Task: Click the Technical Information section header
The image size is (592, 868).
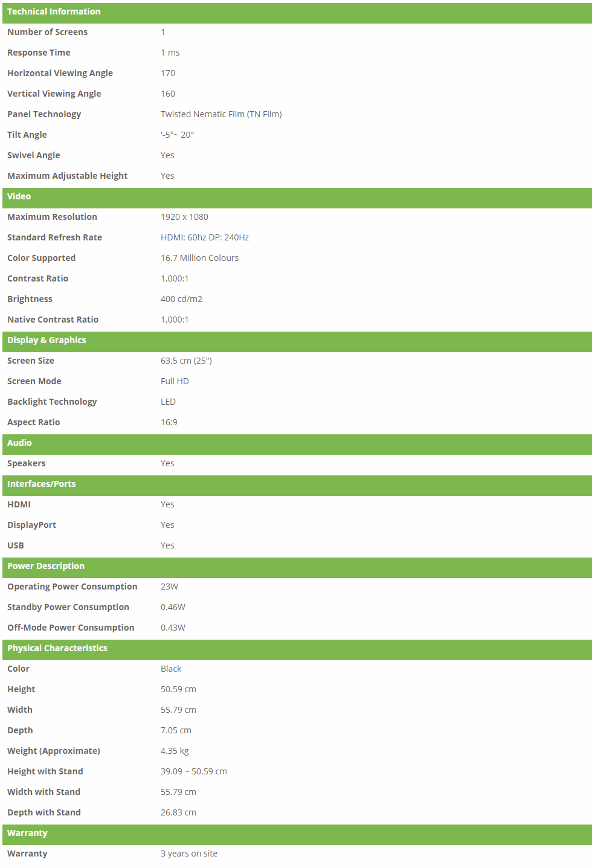Action: point(54,11)
